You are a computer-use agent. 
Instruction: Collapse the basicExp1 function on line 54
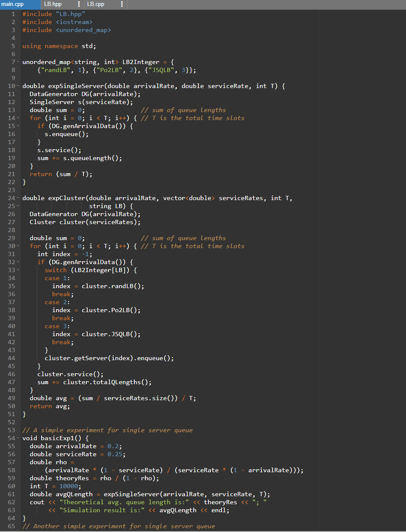pos(18,438)
